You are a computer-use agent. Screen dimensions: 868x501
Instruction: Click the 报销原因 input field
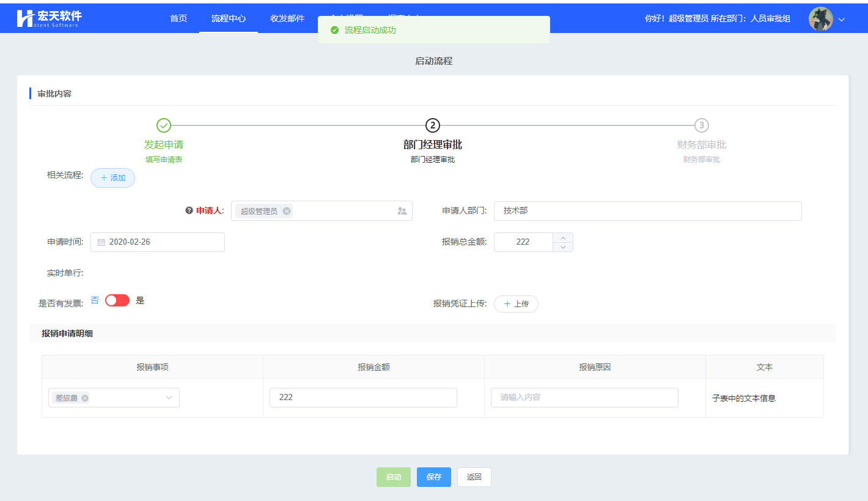[x=584, y=398]
